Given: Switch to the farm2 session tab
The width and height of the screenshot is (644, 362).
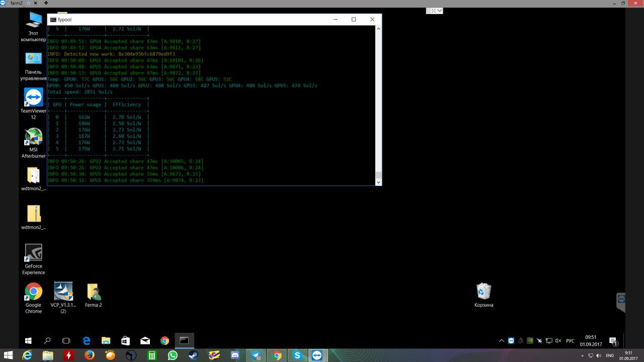Looking at the screenshot, I should pyautogui.click(x=16, y=3).
